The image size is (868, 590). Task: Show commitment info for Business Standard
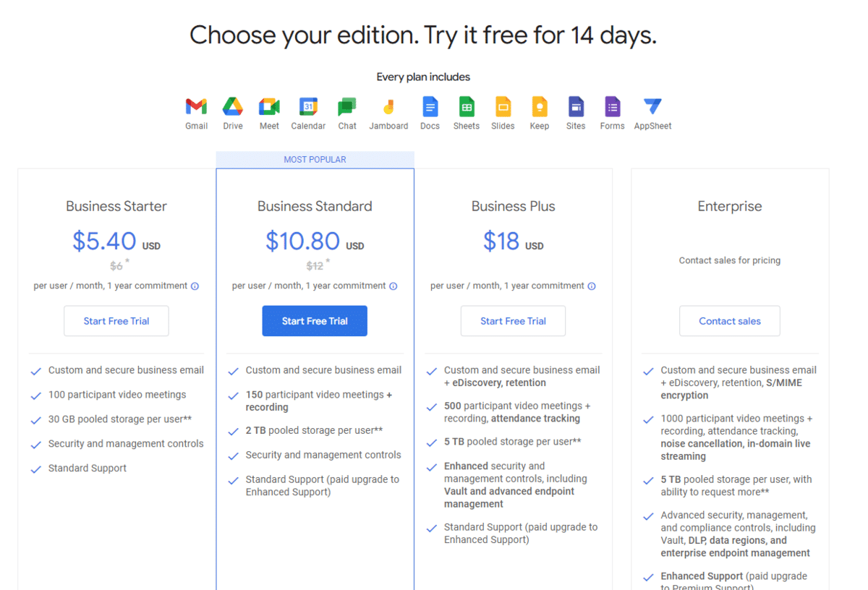pos(393,286)
